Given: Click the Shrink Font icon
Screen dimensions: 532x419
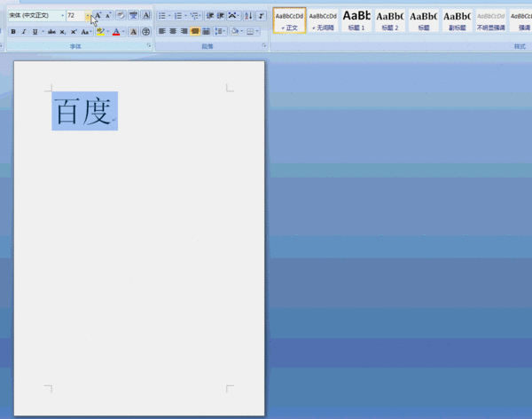Looking at the screenshot, I should [x=108, y=16].
